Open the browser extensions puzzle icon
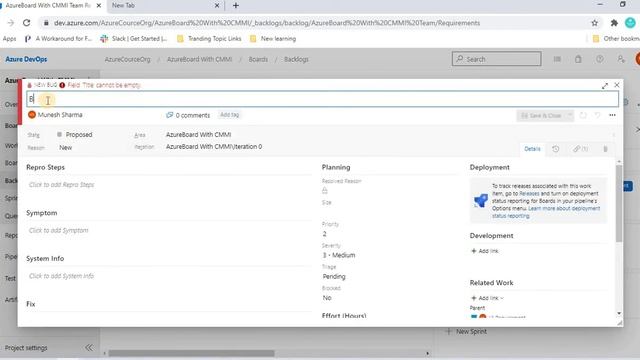 tap(614, 23)
